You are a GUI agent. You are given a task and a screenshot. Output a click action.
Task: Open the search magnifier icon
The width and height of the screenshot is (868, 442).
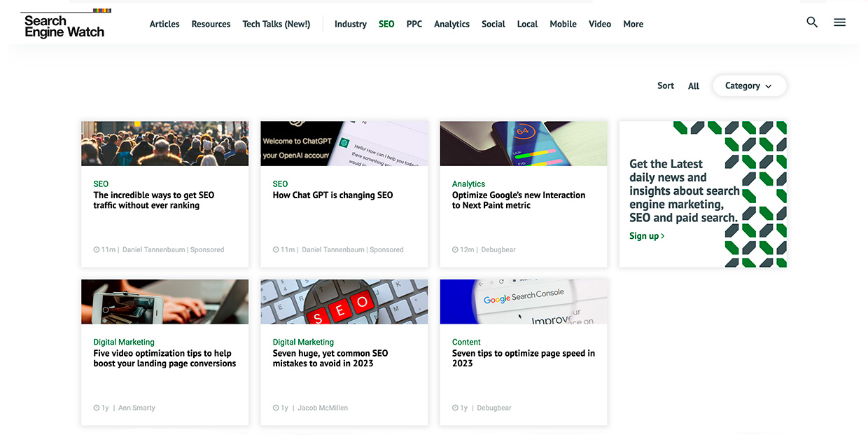[812, 22]
